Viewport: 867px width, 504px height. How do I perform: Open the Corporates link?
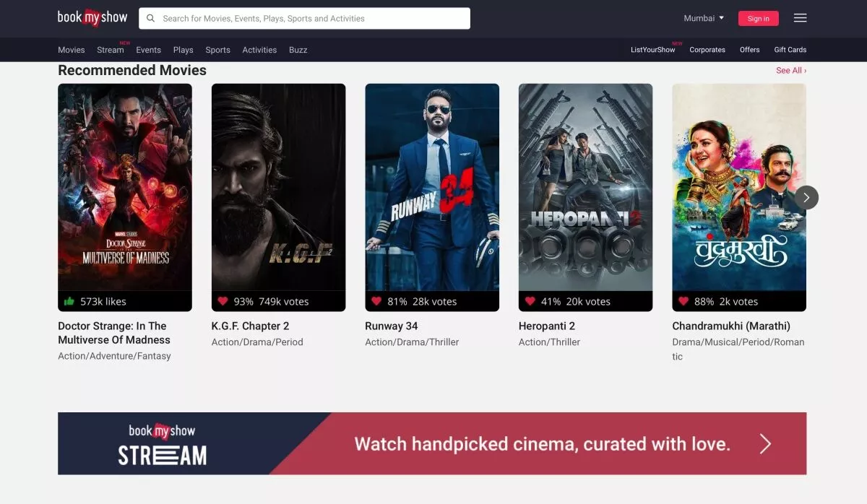[x=707, y=50]
